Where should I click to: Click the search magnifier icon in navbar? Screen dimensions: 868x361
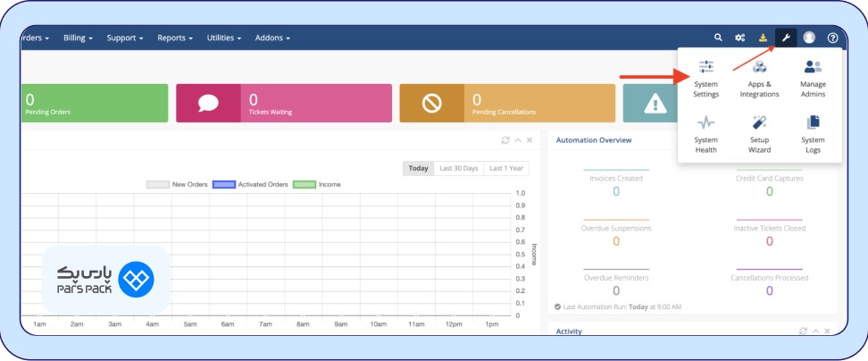[x=718, y=38]
